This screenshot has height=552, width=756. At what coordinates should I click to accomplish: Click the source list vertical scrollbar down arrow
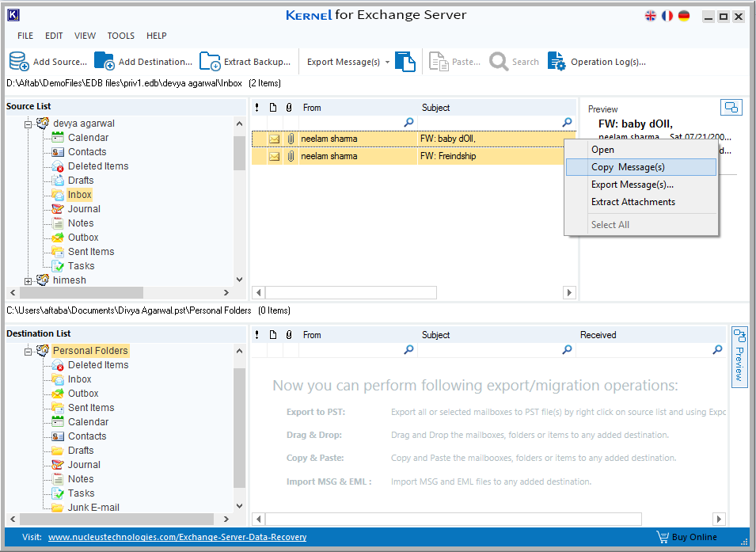pos(239,280)
